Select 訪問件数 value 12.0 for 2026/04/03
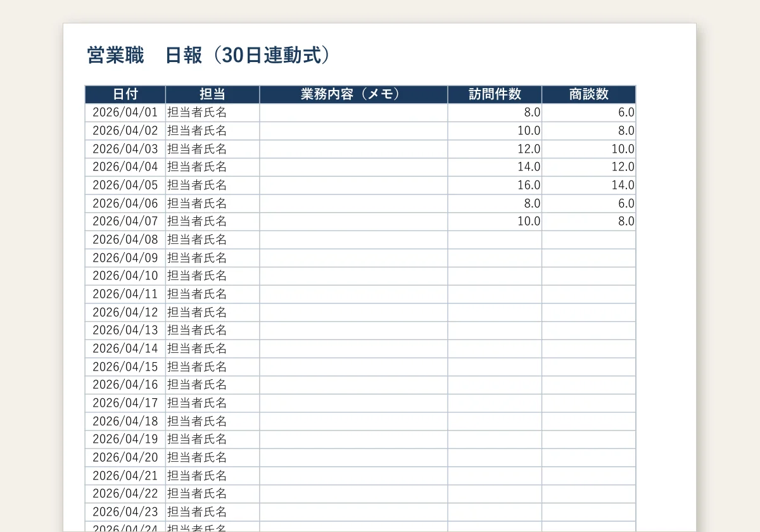This screenshot has height=532, width=760. tap(495, 149)
